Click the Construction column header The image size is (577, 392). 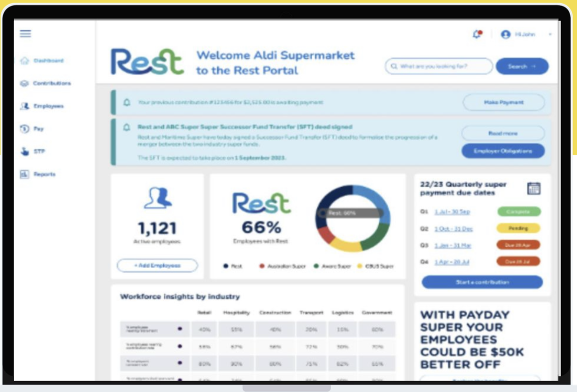275,313
